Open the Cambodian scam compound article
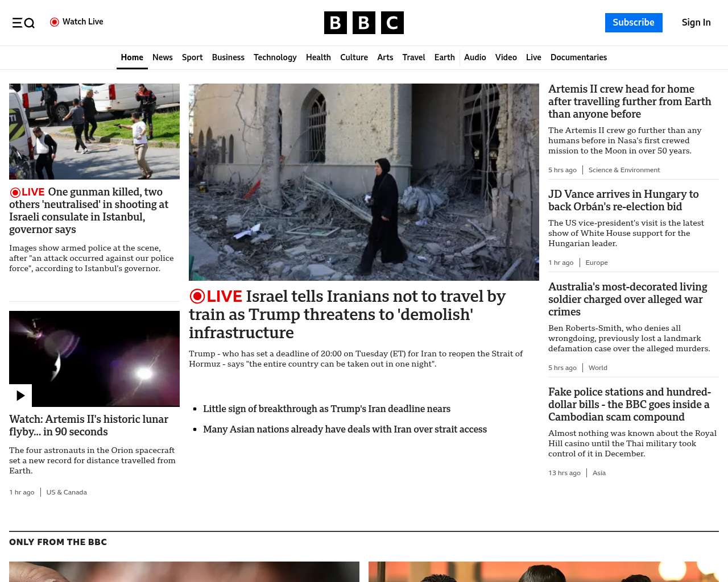Viewport: 728px width, 582px height. coord(630,405)
